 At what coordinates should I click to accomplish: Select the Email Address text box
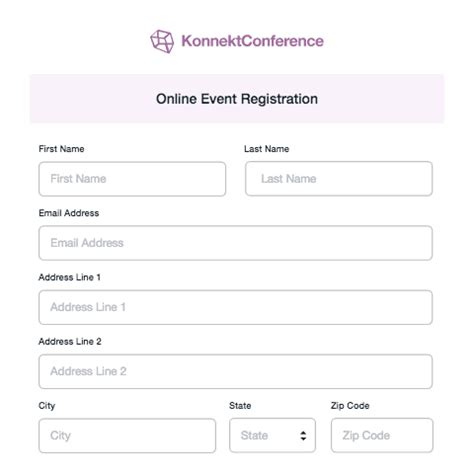[236, 243]
